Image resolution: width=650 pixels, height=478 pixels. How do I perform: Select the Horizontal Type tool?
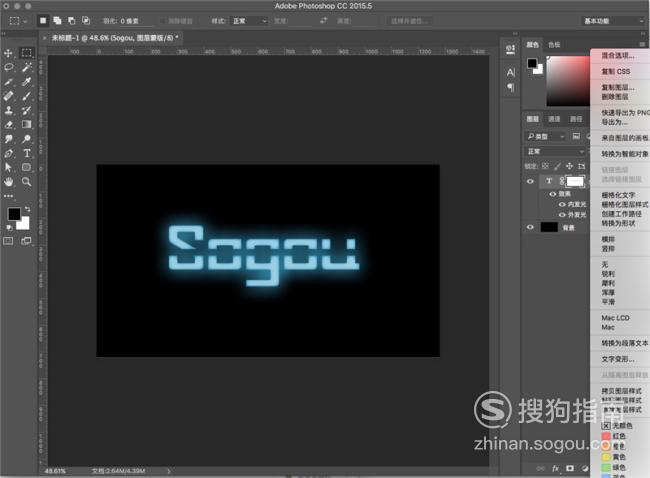click(27, 153)
